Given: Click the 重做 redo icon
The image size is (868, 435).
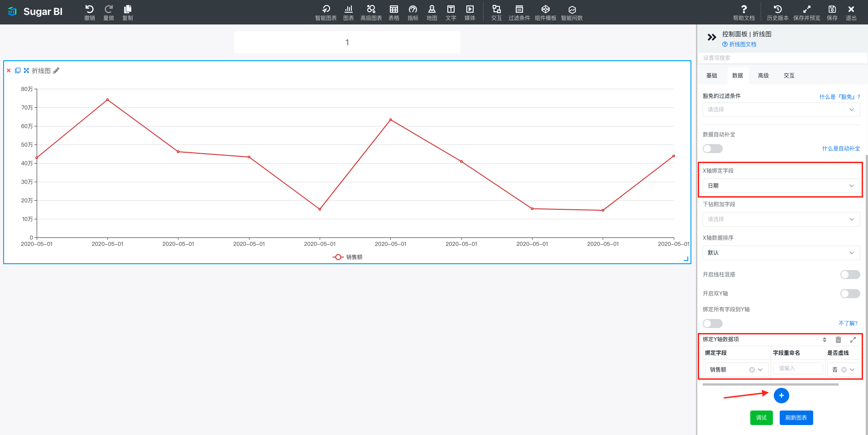Looking at the screenshot, I should 109,12.
